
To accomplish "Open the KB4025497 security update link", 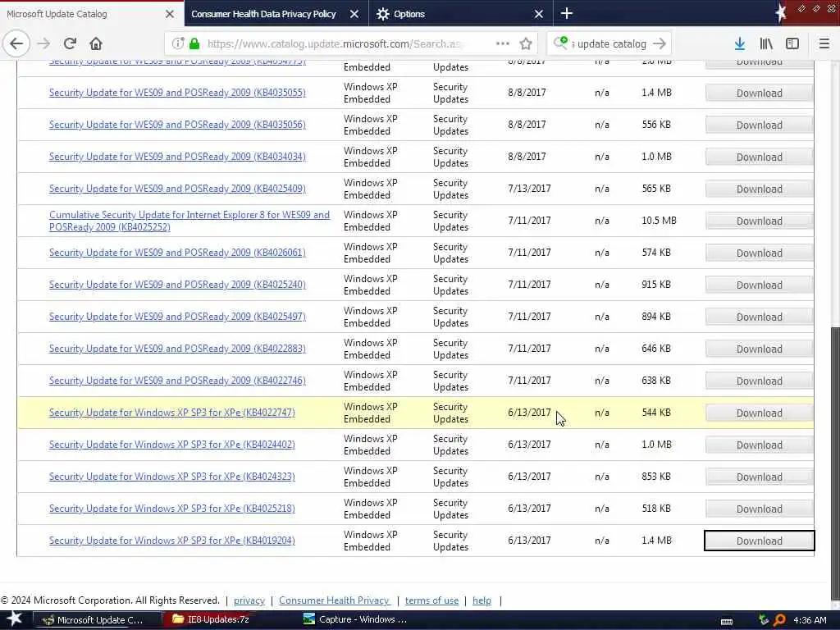I will click(177, 317).
